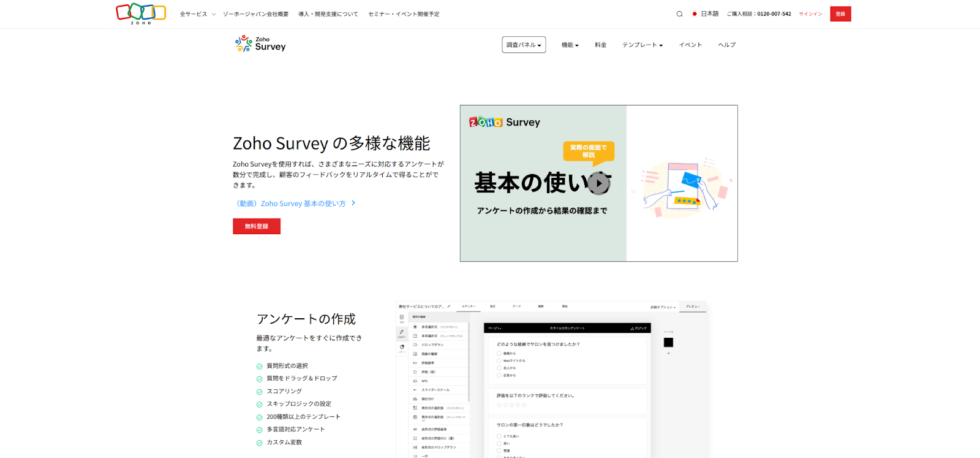Open 導入・開発支援について in the top navigation
The height and width of the screenshot is (458, 980).
click(328, 14)
